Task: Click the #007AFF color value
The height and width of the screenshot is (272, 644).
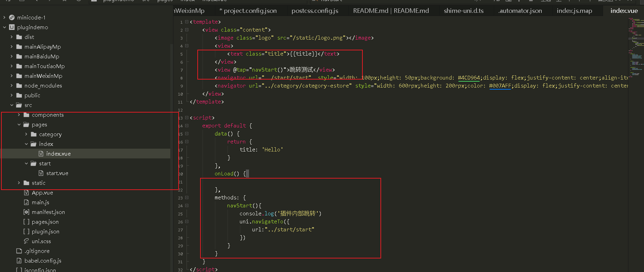Action: point(500,86)
